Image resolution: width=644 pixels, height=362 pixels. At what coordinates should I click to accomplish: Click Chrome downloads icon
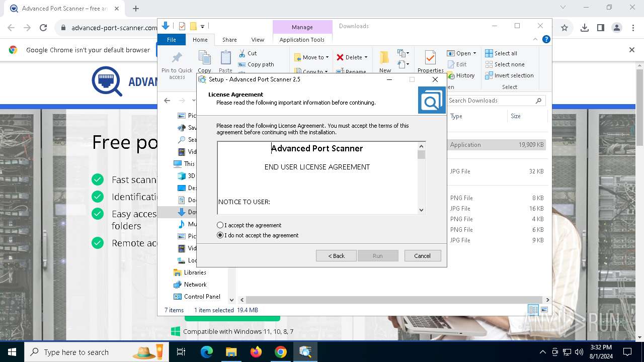[x=584, y=28]
